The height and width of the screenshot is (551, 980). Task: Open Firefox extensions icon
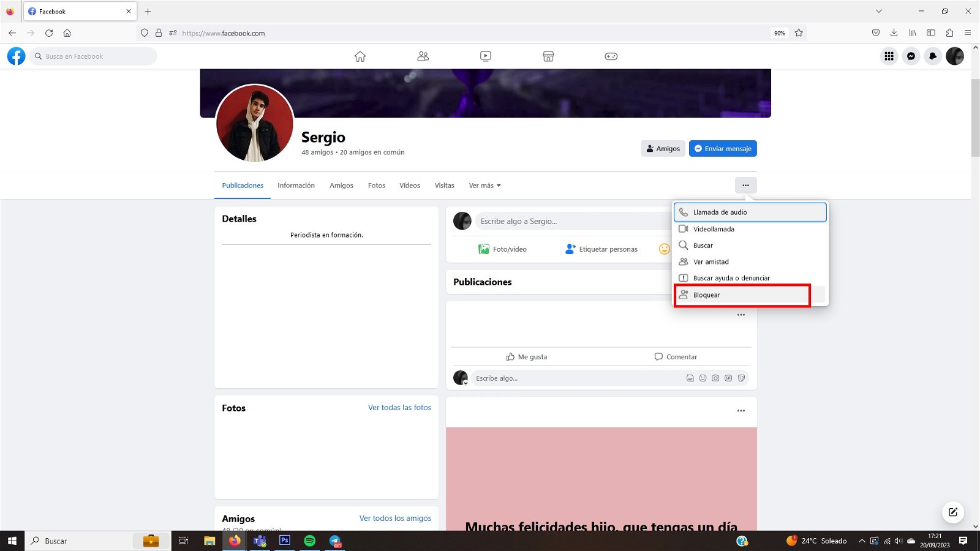pyautogui.click(x=949, y=33)
